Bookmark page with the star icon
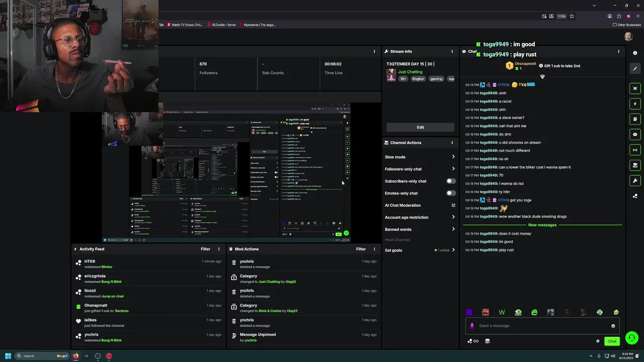The height and width of the screenshot is (362, 644). pyautogui.click(x=572, y=16)
